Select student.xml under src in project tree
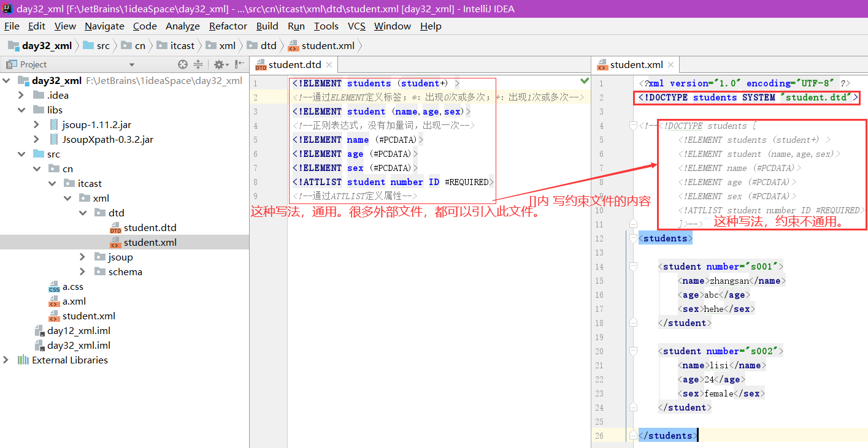The width and height of the screenshot is (868, 448). (x=88, y=316)
